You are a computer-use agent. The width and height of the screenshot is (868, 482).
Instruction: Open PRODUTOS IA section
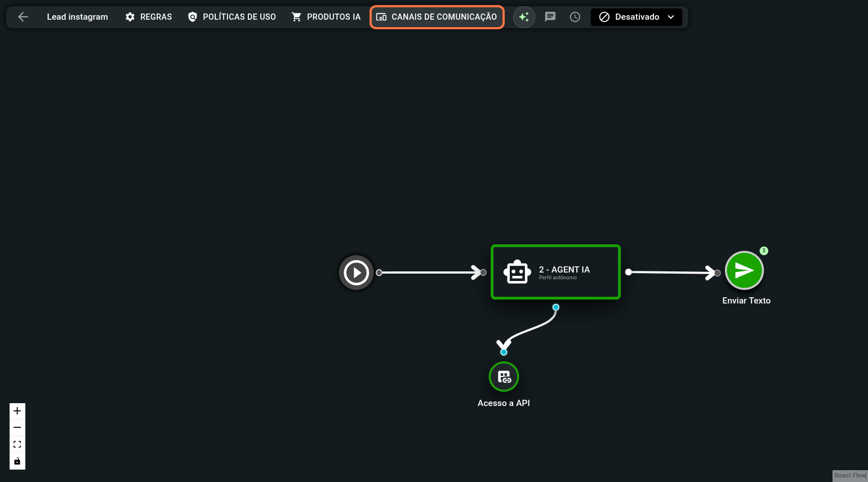click(x=326, y=17)
